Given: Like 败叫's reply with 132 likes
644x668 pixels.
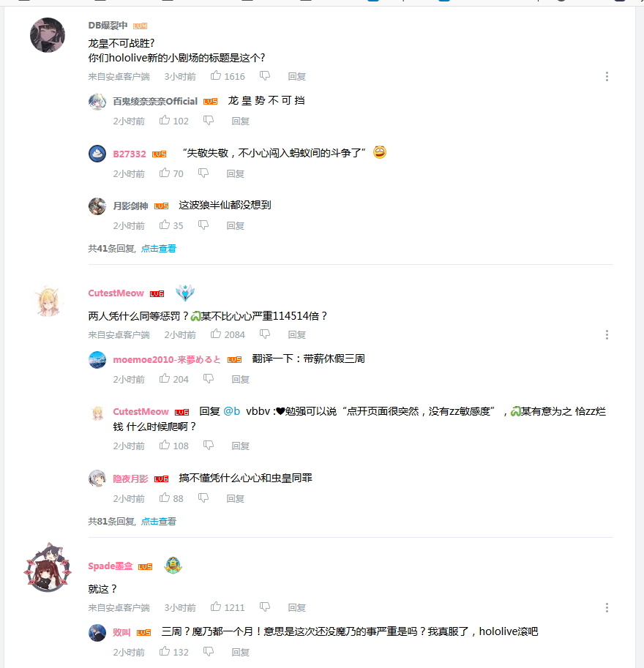Looking at the screenshot, I should pyautogui.click(x=165, y=652).
